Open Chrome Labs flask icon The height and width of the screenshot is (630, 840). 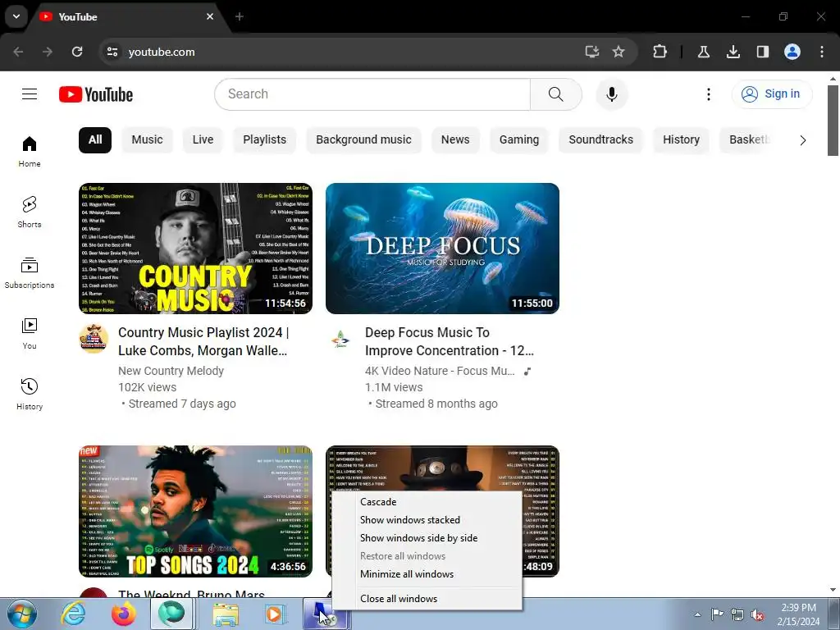(703, 52)
